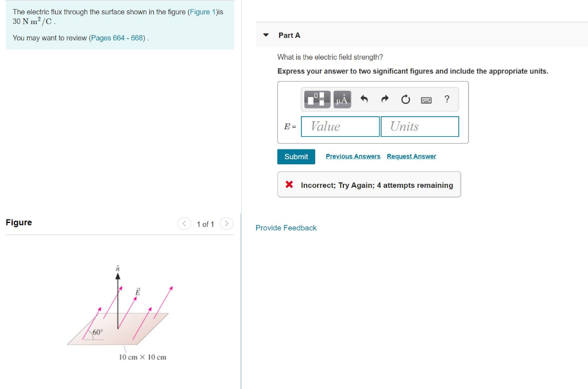Open Pages 664 - 668 review link
This screenshot has width=588, height=389.
tap(117, 38)
